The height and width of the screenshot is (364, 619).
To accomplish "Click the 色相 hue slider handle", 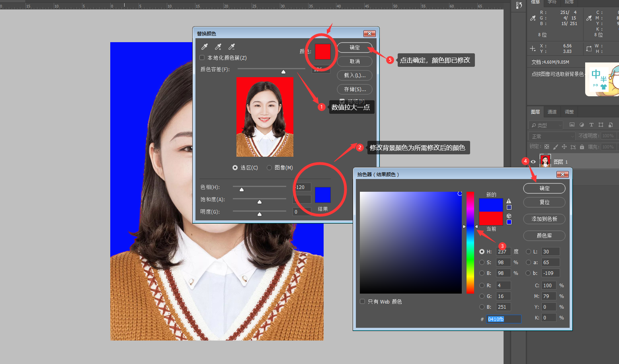I will point(242,189).
